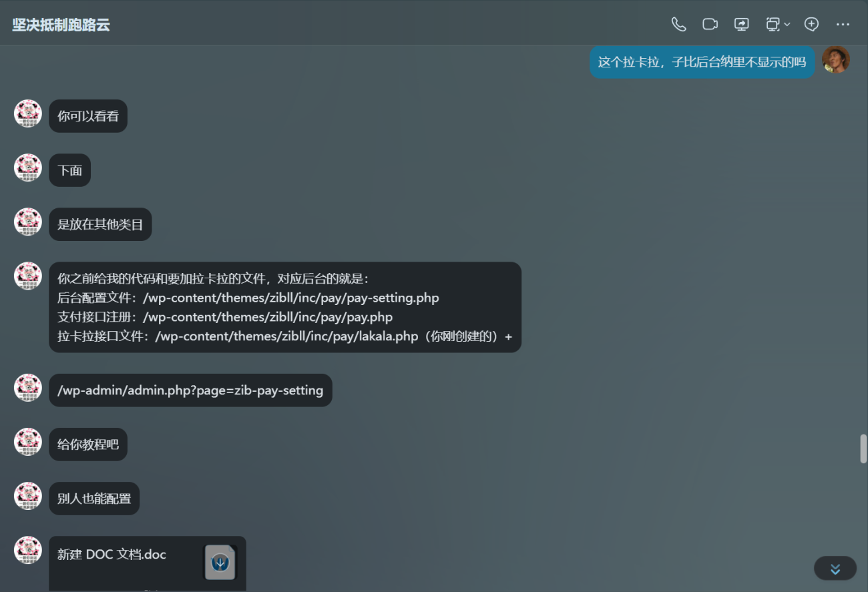Open the three-dot more options menu
868x592 pixels.
click(x=843, y=25)
